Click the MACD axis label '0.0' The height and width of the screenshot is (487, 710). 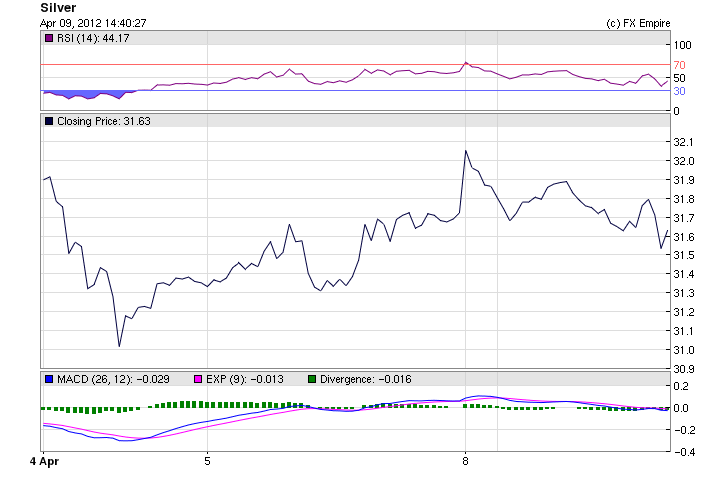pyautogui.click(x=682, y=408)
